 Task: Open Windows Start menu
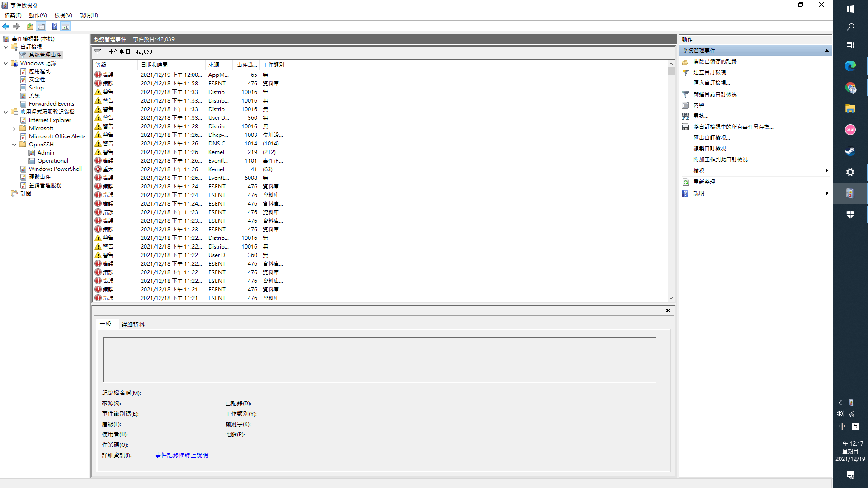(850, 9)
